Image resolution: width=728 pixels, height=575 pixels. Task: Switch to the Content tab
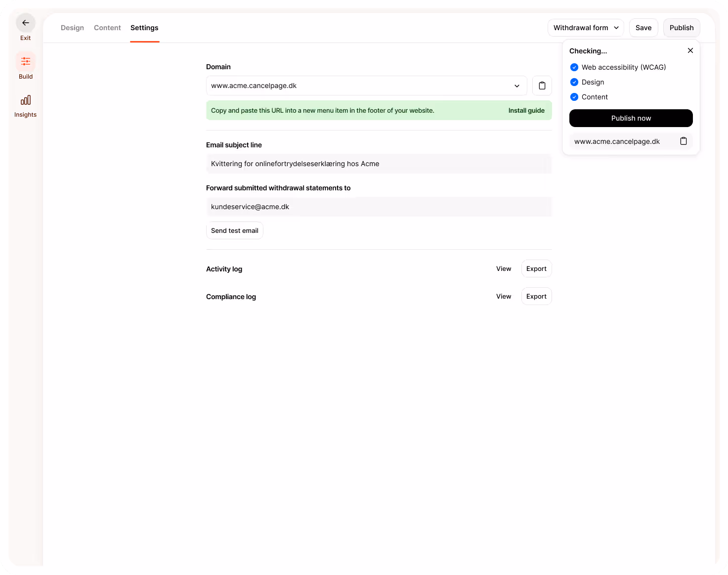[107, 28]
